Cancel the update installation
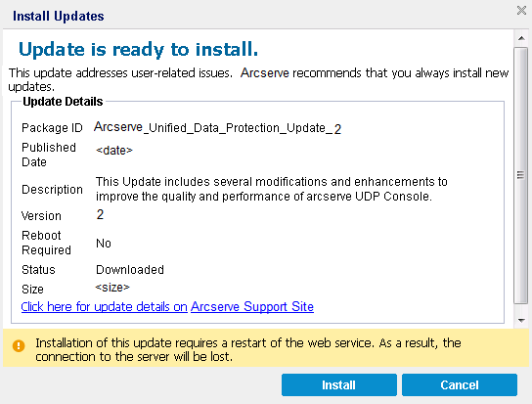Image resolution: width=532 pixels, height=404 pixels. [x=460, y=385]
